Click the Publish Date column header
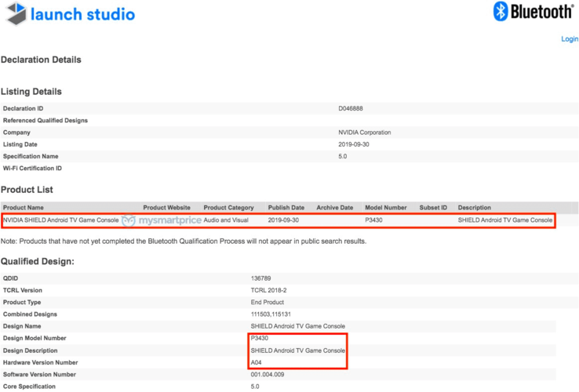Image resolution: width=579 pixels, height=392 pixels. pyautogui.click(x=286, y=208)
